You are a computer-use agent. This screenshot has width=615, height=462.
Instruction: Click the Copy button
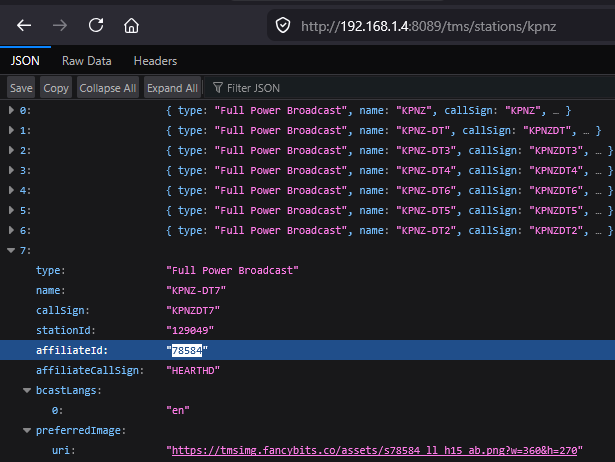56,88
